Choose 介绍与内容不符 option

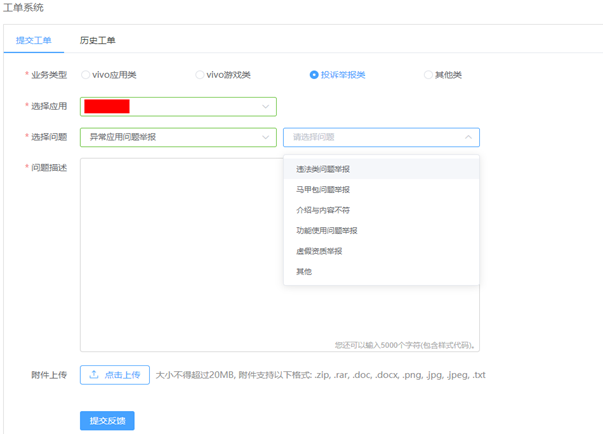(x=381, y=210)
